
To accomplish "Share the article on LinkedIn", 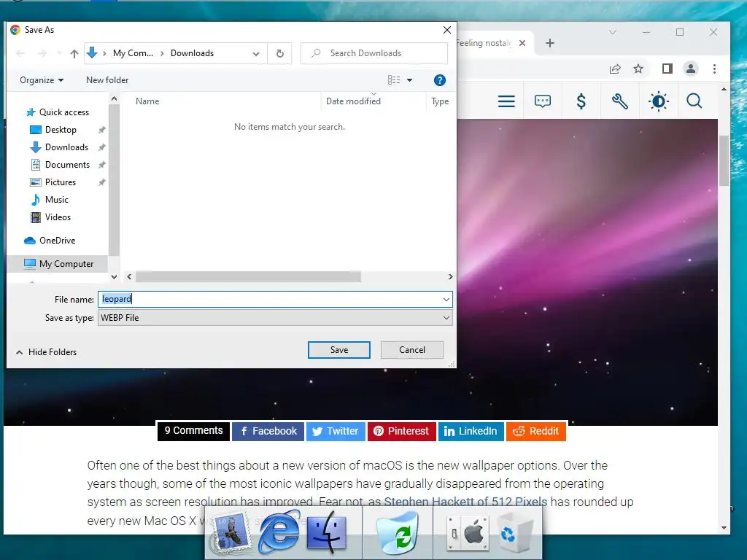I will click(x=471, y=431).
